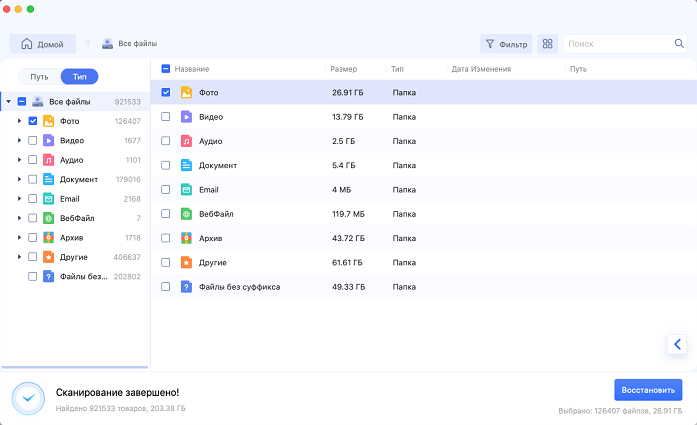Click the Email icon in file list

[x=186, y=189]
